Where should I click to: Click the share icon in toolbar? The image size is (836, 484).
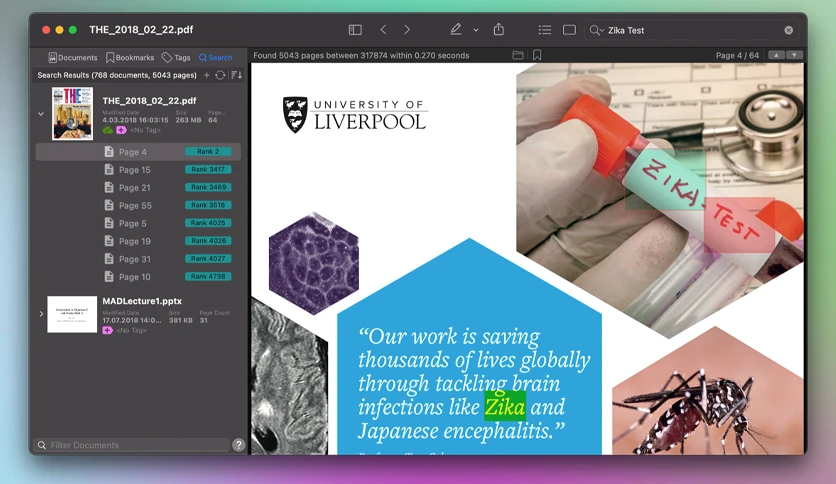(499, 29)
